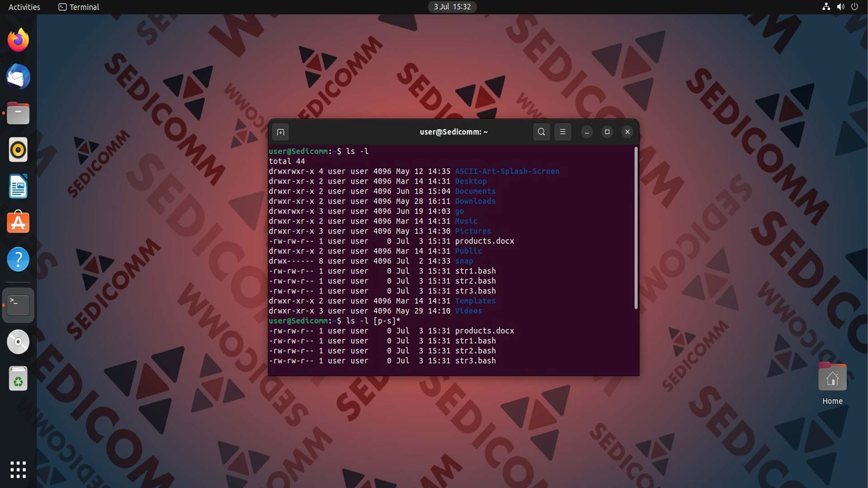Open the power menu icon in top bar

click(x=854, y=7)
